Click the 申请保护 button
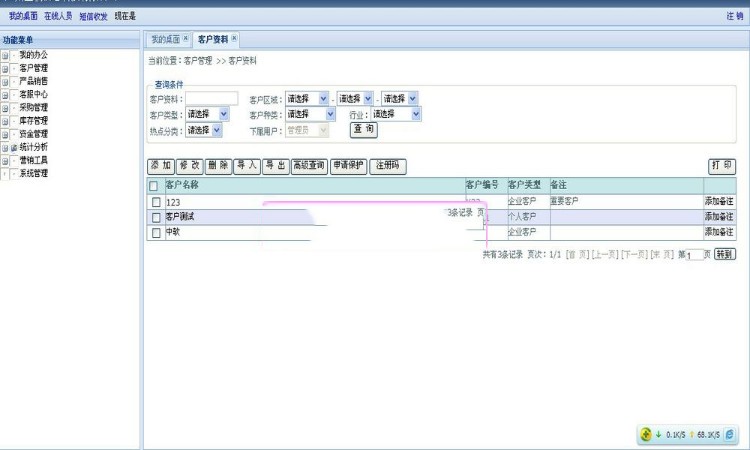Viewport: 750px width, 450px height. (x=349, y=166)
